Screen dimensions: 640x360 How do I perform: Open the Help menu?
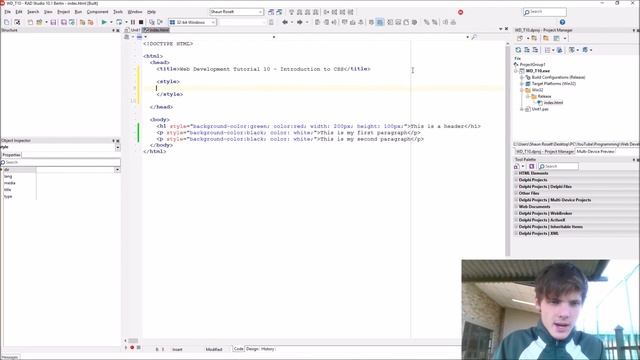click(151, 12)
